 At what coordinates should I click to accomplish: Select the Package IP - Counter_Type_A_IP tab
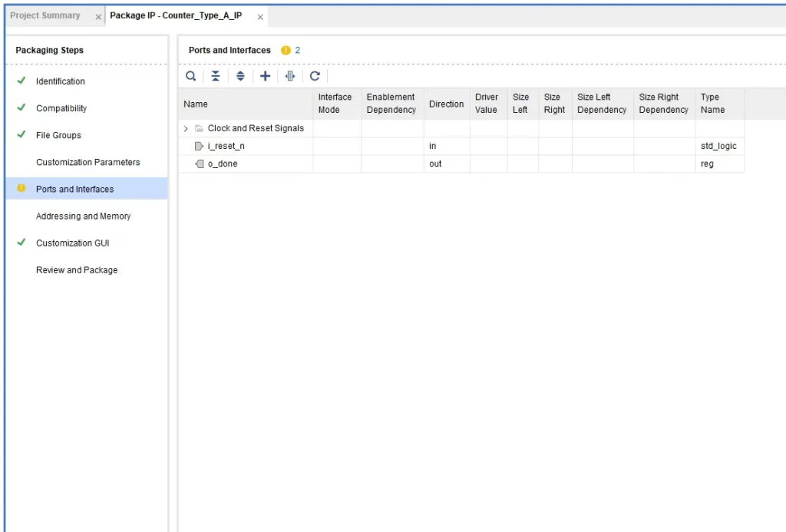click(176, 15)
